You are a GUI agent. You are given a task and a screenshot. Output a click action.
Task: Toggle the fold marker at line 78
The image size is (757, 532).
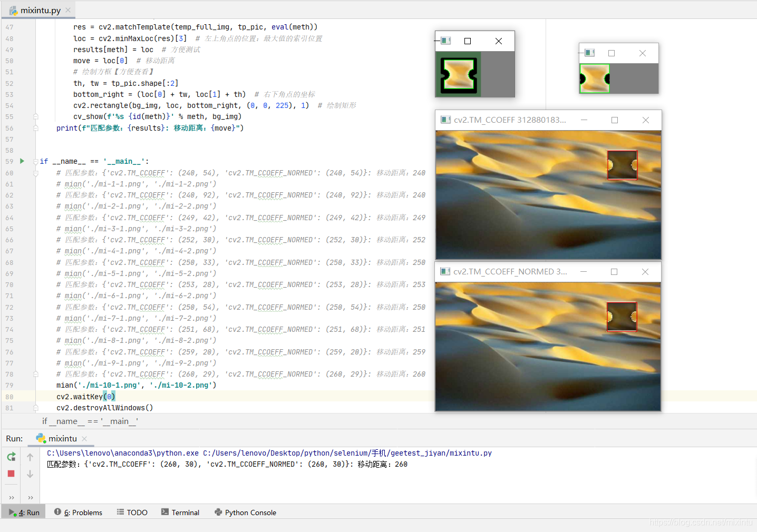tap(35, 374)
